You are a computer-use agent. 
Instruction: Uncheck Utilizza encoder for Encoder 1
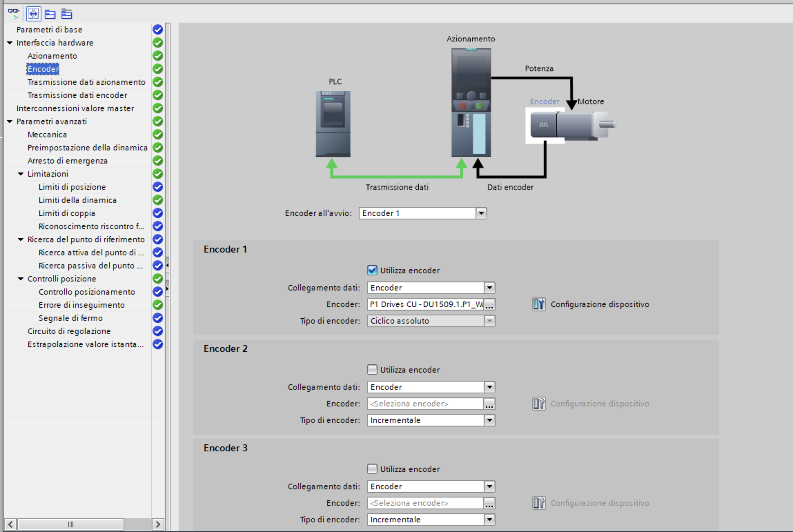click(372, 270)
